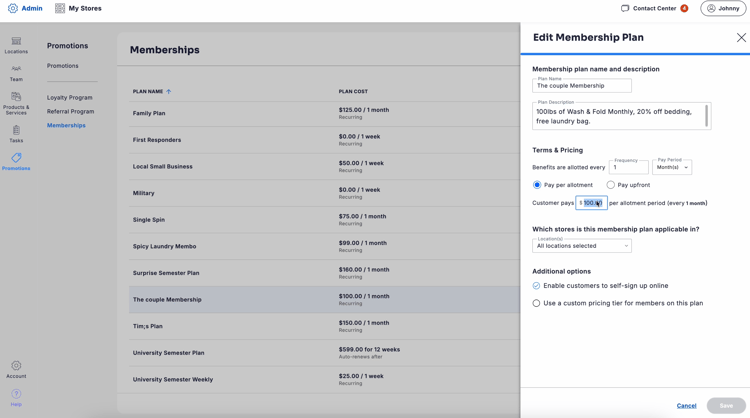Open the Account settings icon
Screen dimensions: 750x418
tap(16, 367)
